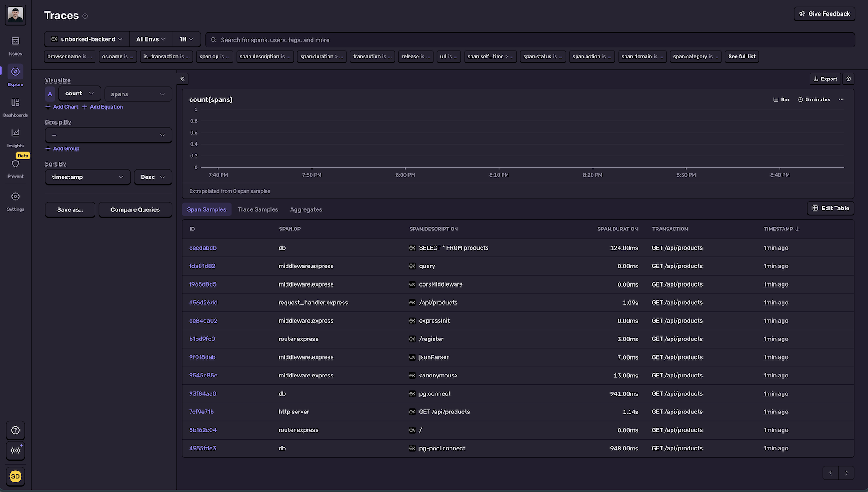Viewport: 868px width, 492px height.
Task: Click the Compare Queries button
Action: [135, 210]
